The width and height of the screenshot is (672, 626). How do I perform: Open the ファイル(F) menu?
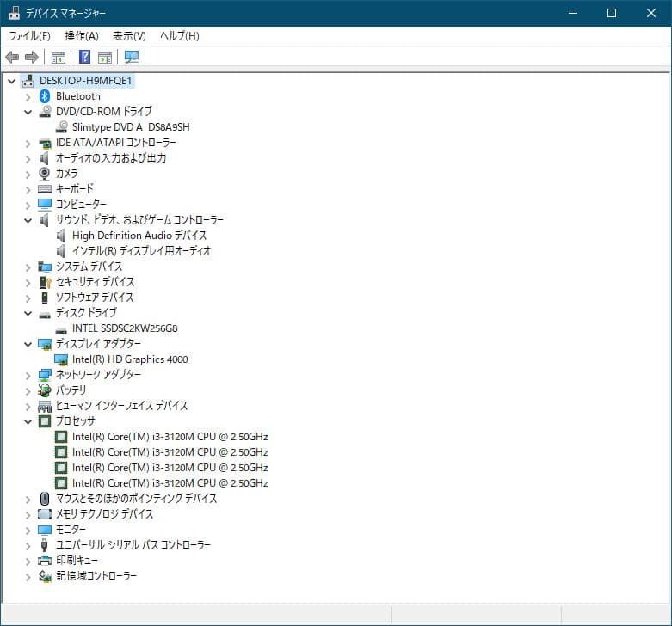[x=29, y=35]
